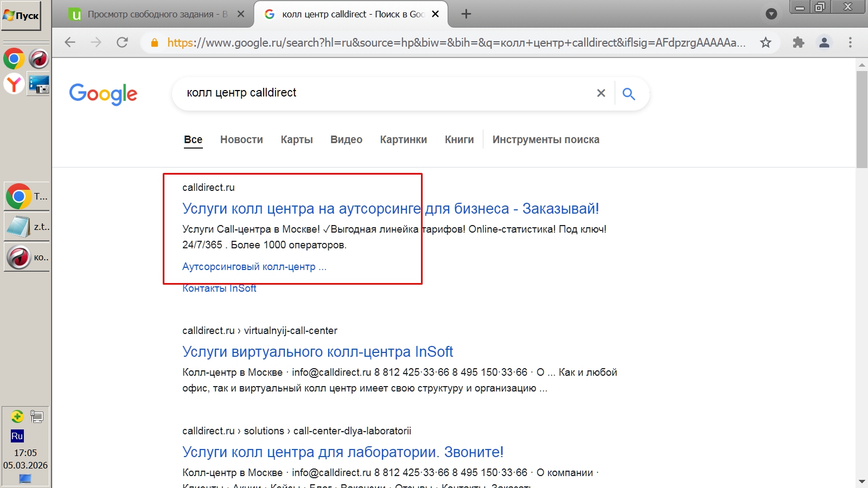Screen dimensions: 868x488
Task: Click the first result's "calldirect.ru" address
Action: point(208,188)
